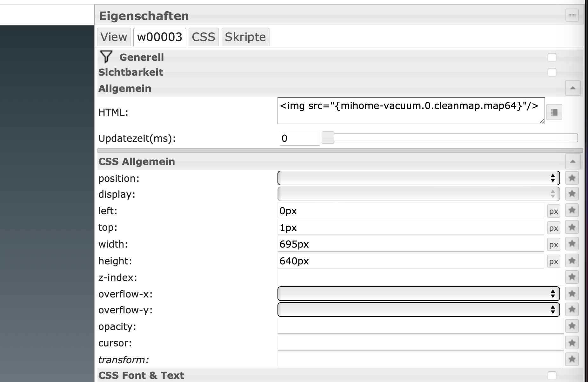This screenshot has width=588, height=382.
Task: Collapse the CSS Allgemein section
Action: 573,161
